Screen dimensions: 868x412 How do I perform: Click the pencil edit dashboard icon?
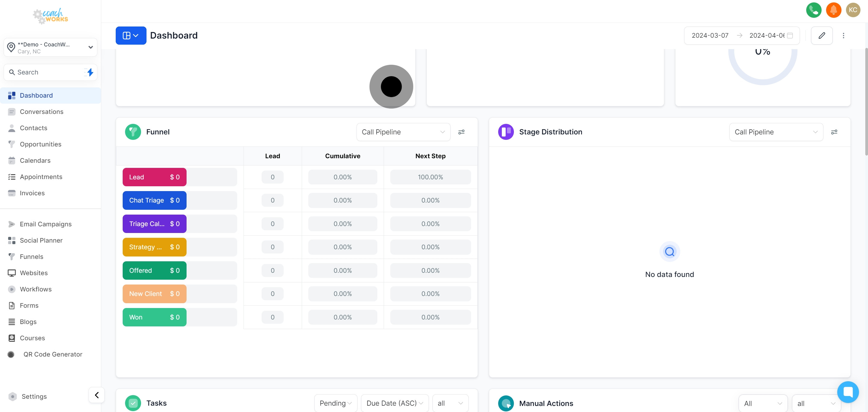(x=822, y=35)
